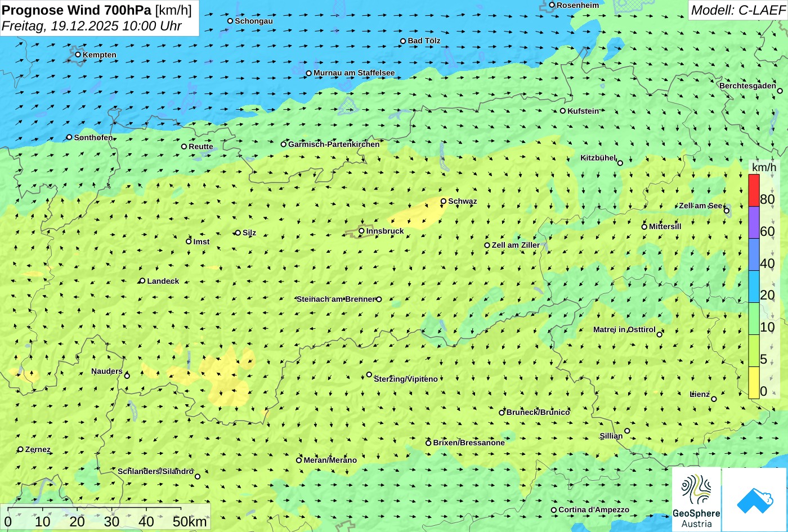Viewport: 788px width, 532px height.
Task: Click the Sillian marker circle
Action: coord(627,431)
